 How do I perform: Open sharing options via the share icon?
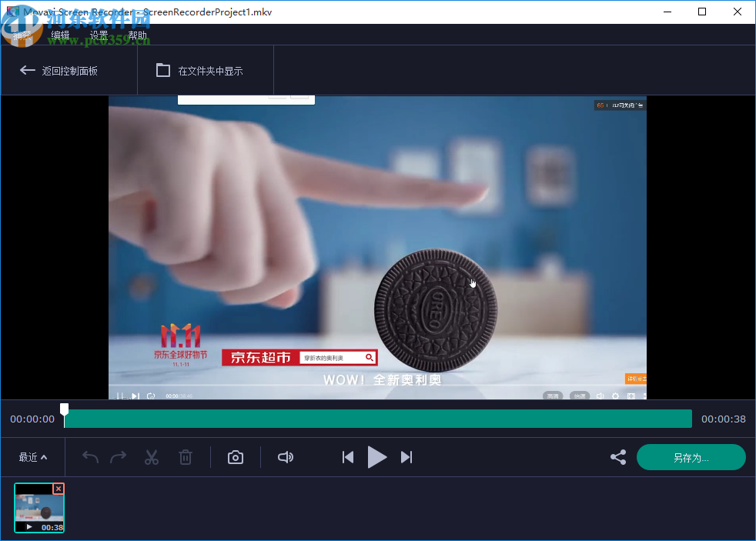click(x=617, y=456)
